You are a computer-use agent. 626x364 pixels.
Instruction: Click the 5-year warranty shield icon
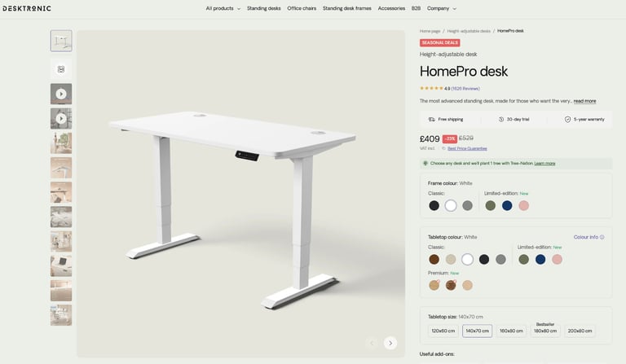point(567,119)
